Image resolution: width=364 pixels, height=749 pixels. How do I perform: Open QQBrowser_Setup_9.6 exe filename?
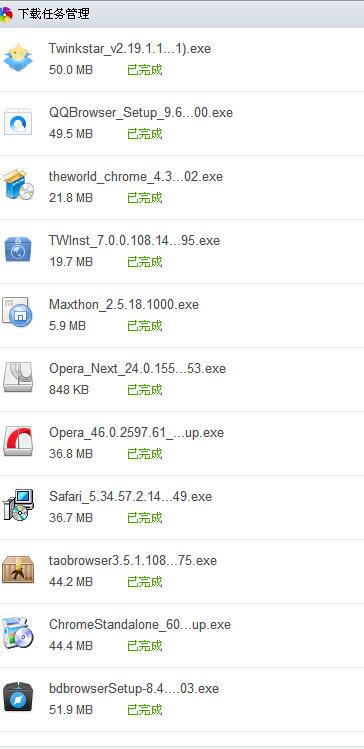point(141,113)
